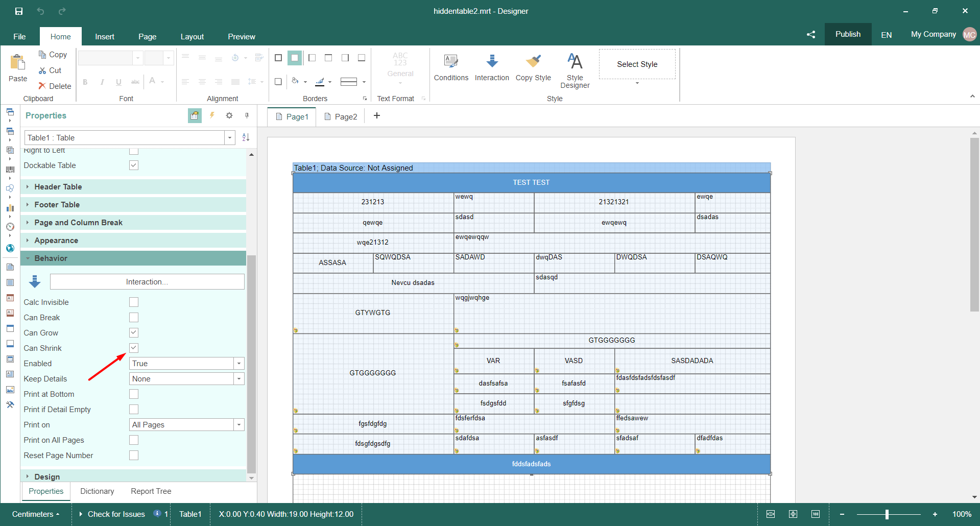Click the Copy button in Clipboard
This screenshot has width=980, height=526.
(x=53, y=55)
